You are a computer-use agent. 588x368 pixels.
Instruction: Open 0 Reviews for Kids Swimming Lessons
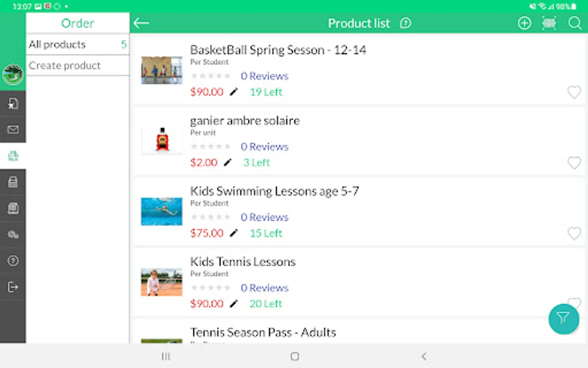264,217
